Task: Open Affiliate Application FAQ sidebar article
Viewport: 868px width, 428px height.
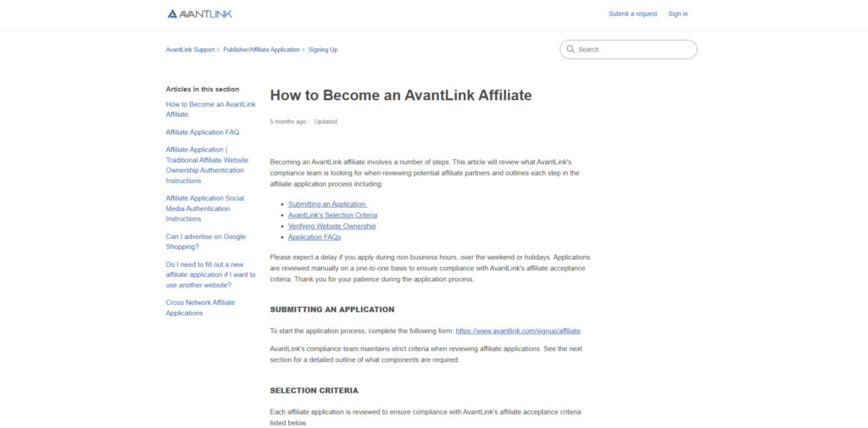Action: click(x=203, y=132)
